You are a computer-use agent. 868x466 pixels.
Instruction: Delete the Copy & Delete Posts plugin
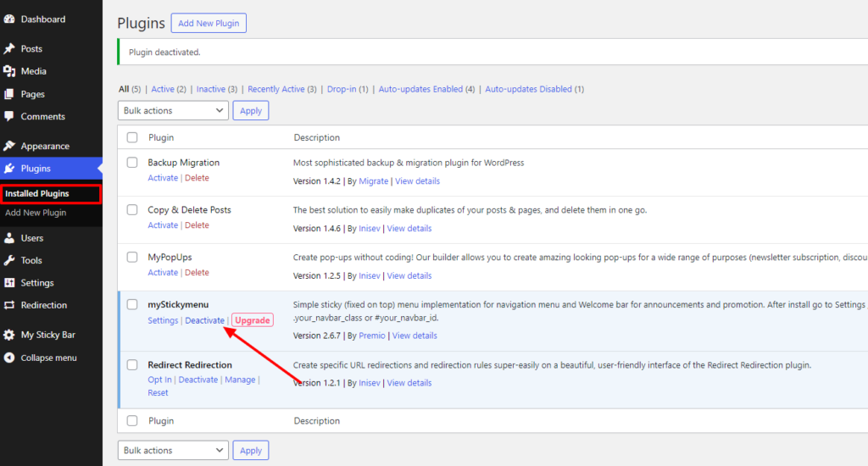point(197,225)
